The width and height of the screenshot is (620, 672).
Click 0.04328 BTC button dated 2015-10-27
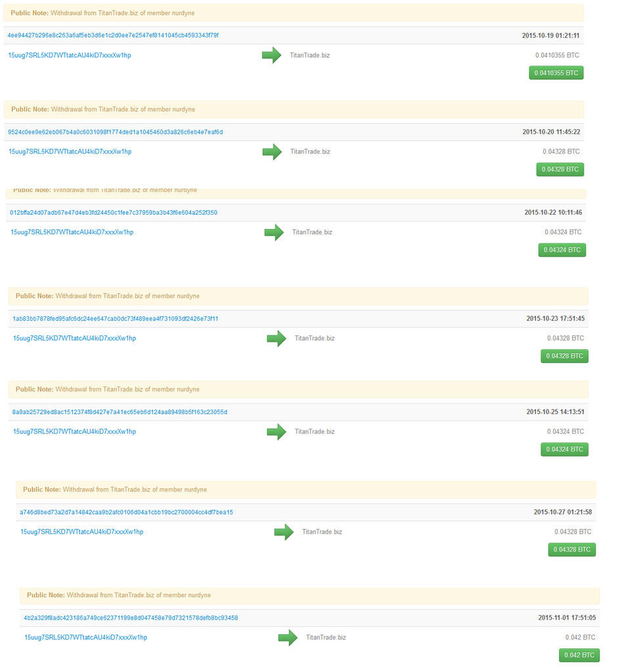point(571,549)
